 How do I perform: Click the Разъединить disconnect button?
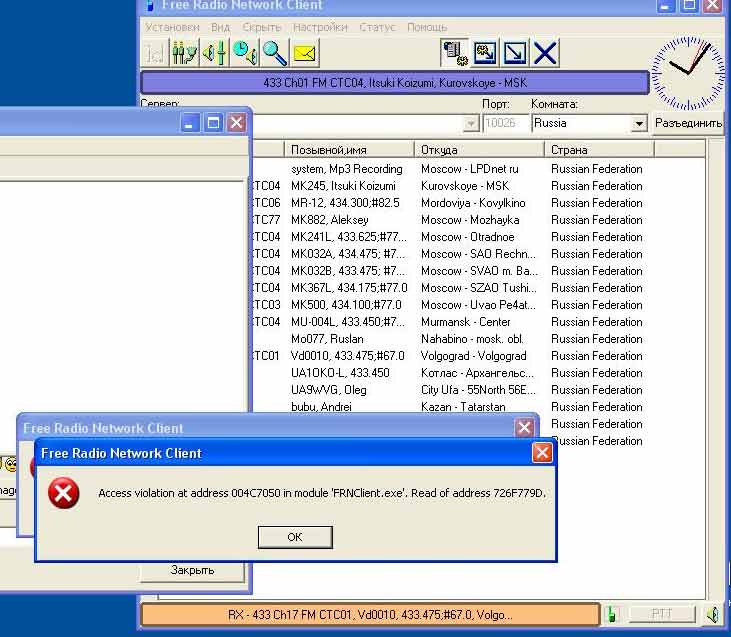pyautogui.click(x=688, y=123)
